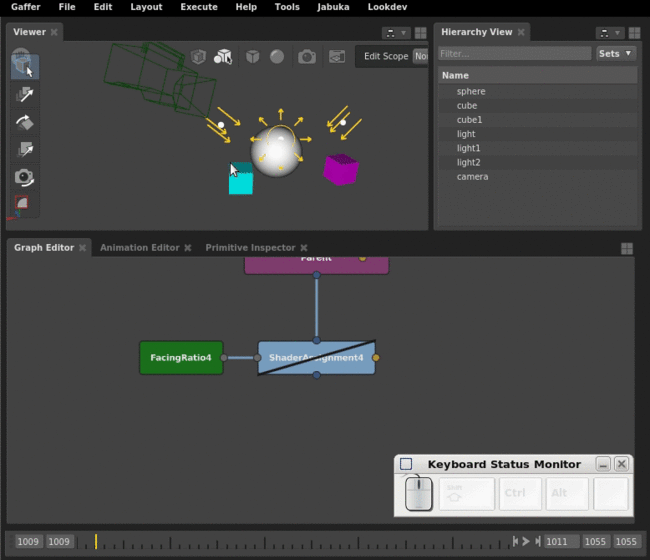Switch to the Graph Editor tab

point(44,248)
